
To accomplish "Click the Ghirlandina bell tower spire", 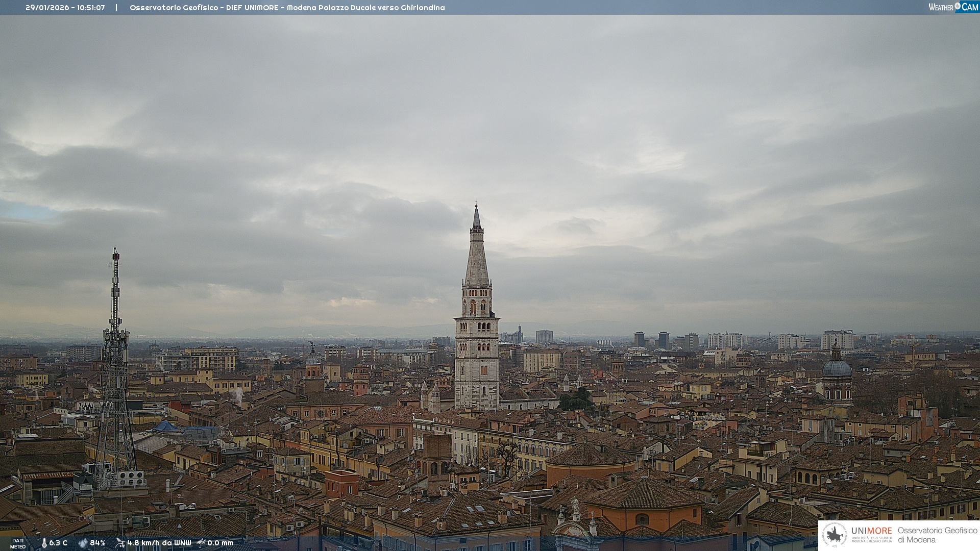I will pyautogui.click(x=477, y=255).
